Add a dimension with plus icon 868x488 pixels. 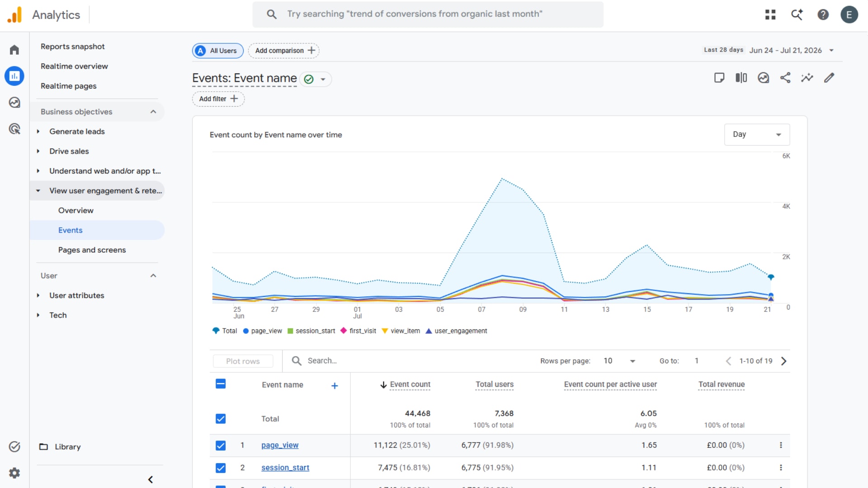pos(335,385)
